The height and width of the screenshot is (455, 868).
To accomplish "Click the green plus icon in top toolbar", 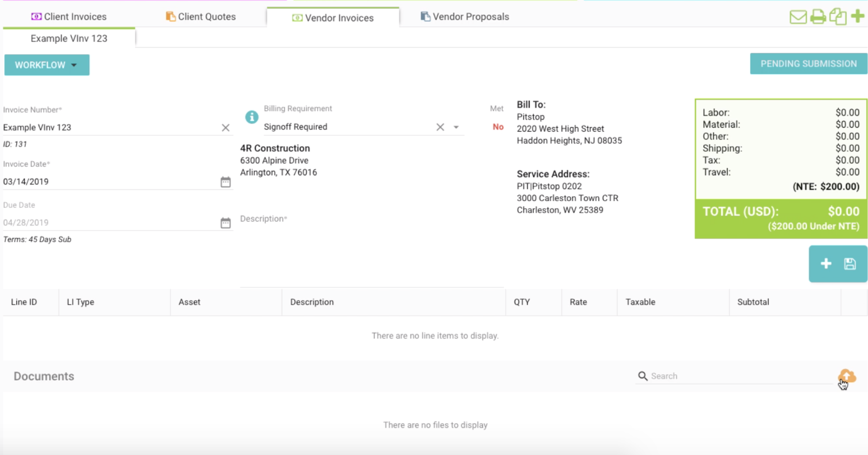I will point(857,16).
